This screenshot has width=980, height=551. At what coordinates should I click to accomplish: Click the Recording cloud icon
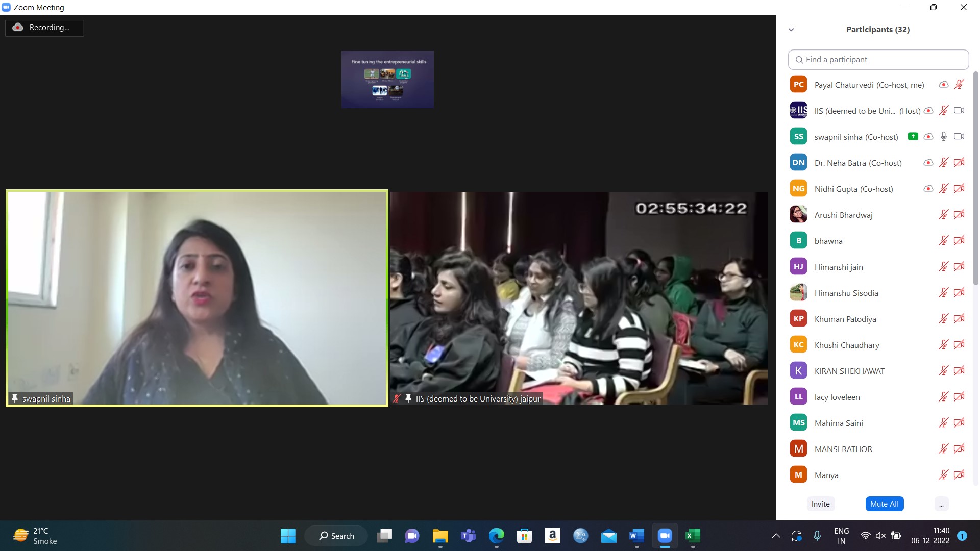coord(18,28)
